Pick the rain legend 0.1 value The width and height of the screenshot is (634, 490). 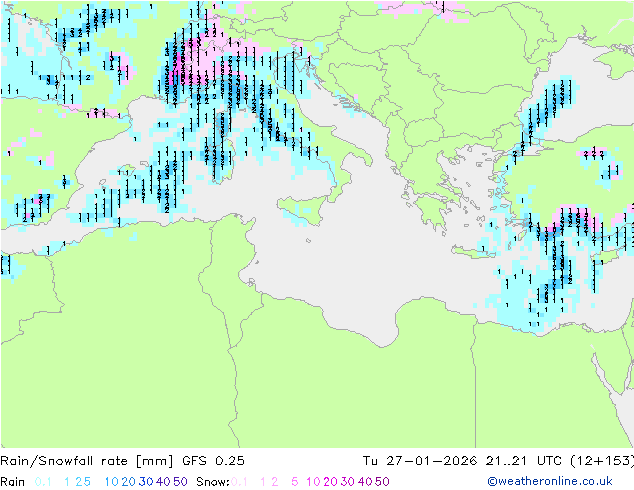pos(43,482)
